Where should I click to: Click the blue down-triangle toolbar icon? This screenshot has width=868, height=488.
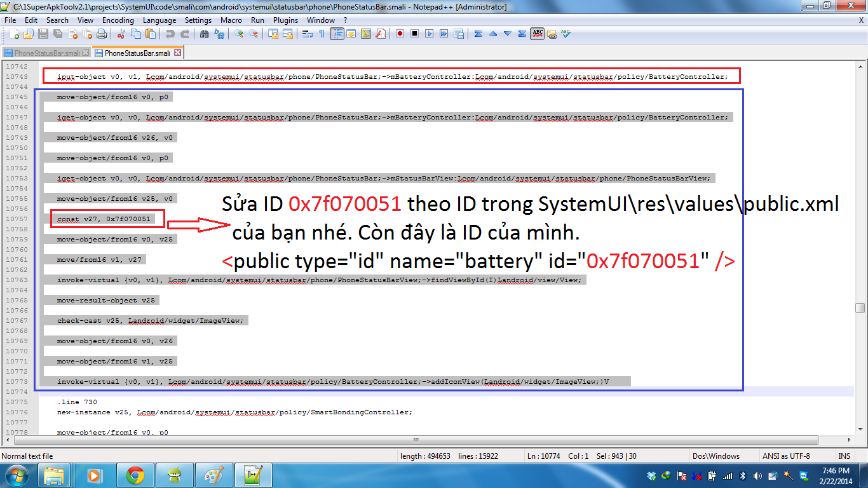tap(508, 34)
